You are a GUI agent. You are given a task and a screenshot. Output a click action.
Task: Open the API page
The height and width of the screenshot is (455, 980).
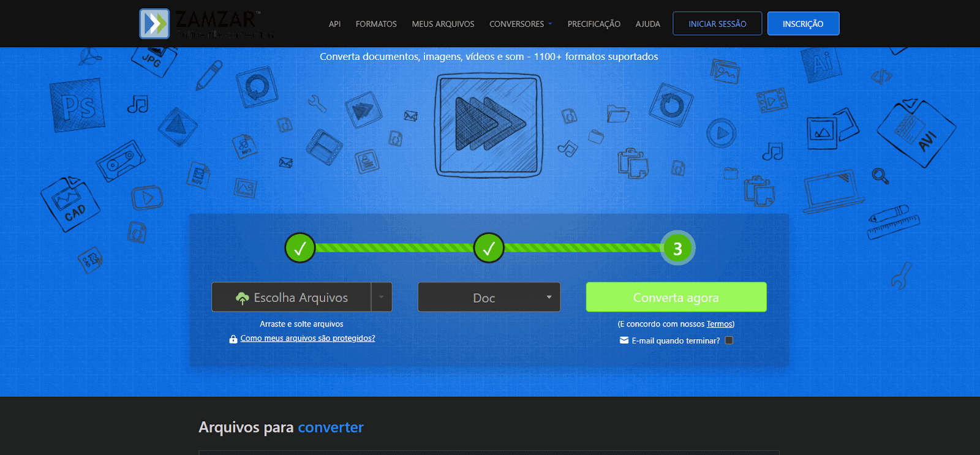[x=334, y=24]
